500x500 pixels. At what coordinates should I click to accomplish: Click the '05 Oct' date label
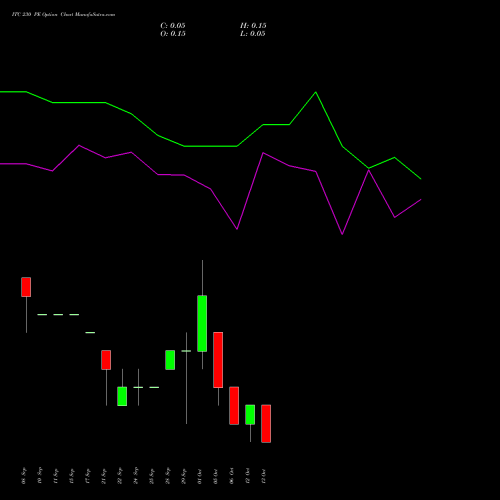216,476
